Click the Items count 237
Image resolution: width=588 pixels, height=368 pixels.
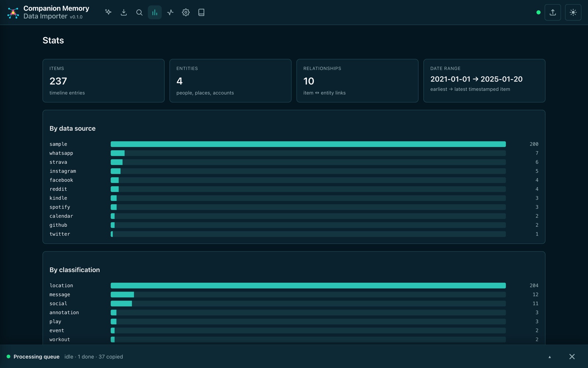(x=58, y=81)
